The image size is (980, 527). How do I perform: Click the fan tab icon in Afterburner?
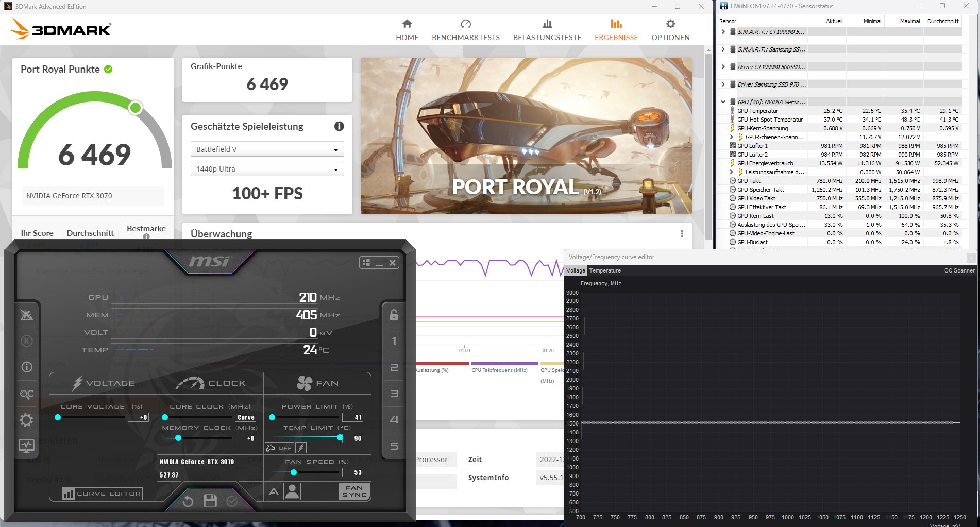click(305, 383)
